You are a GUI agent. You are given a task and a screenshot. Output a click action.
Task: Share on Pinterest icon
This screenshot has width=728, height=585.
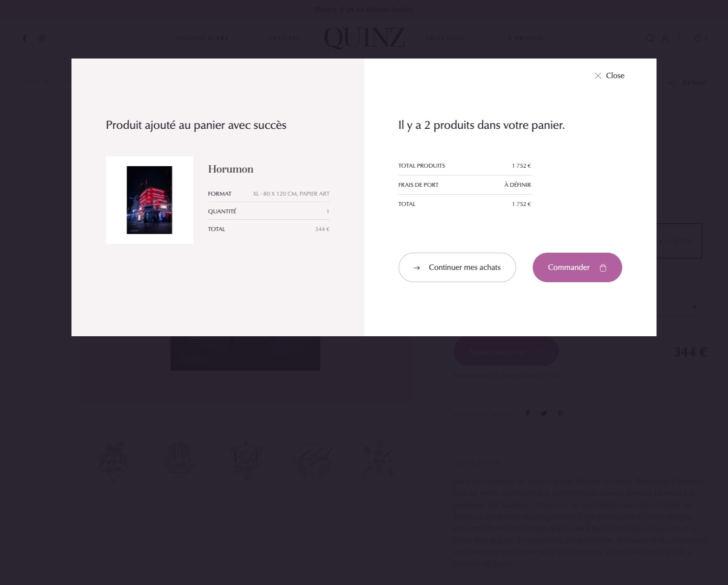point(560,413)
